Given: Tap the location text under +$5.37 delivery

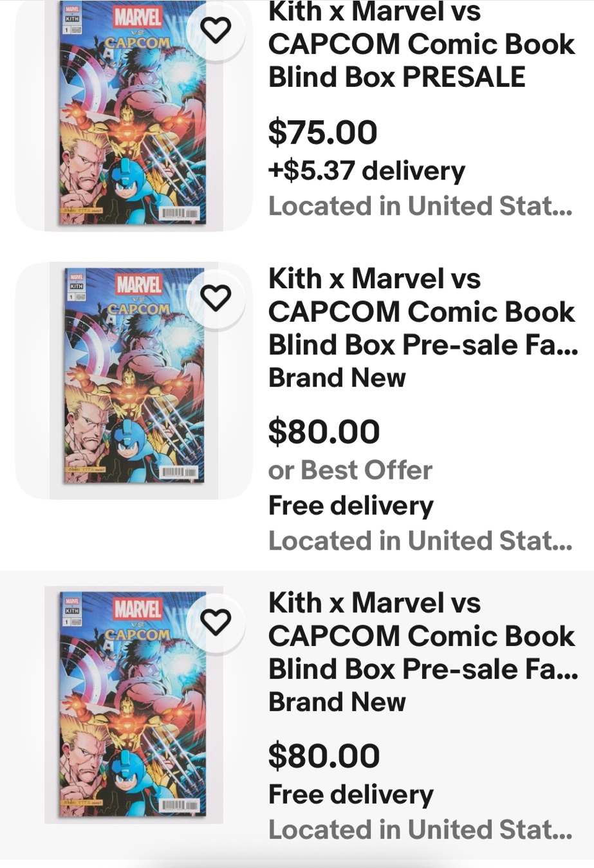Looking at the screenshot, I should point(420,207).
